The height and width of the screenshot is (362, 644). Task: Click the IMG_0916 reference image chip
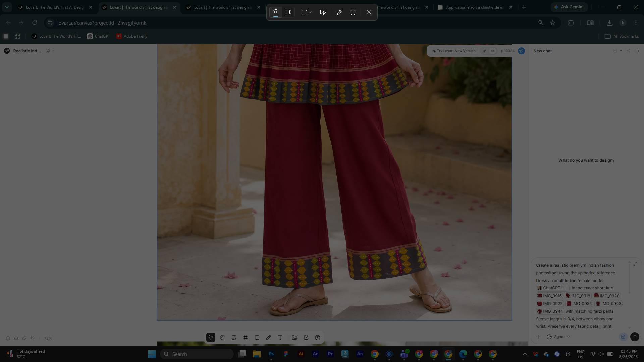coord(549,296)
